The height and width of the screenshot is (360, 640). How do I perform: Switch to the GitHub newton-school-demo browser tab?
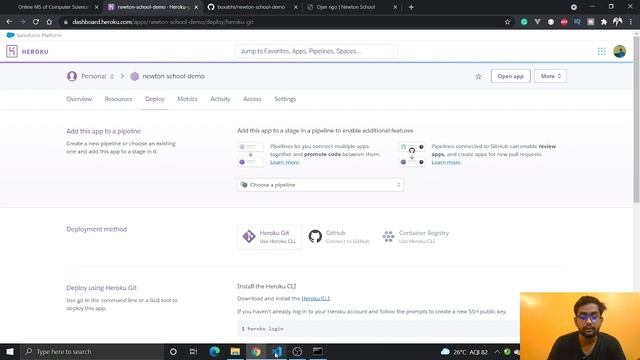(x=252, y=7)
